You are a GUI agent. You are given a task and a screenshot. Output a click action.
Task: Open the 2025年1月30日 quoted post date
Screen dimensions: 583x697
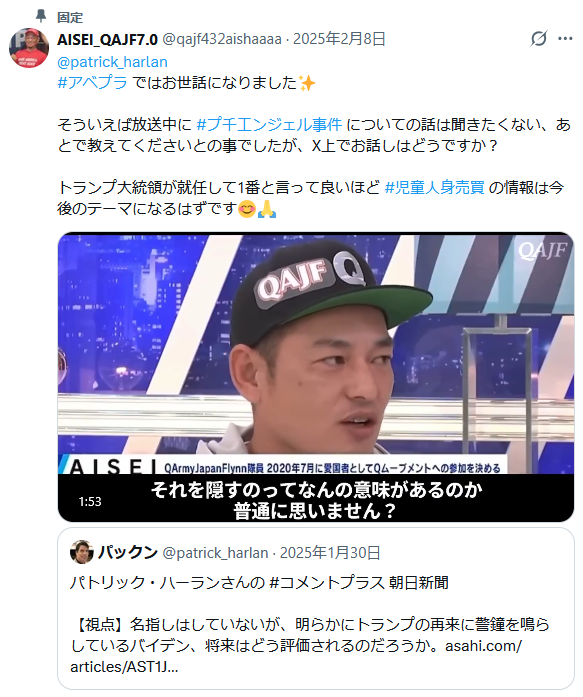pyautogui.click(x=330, y=553)
